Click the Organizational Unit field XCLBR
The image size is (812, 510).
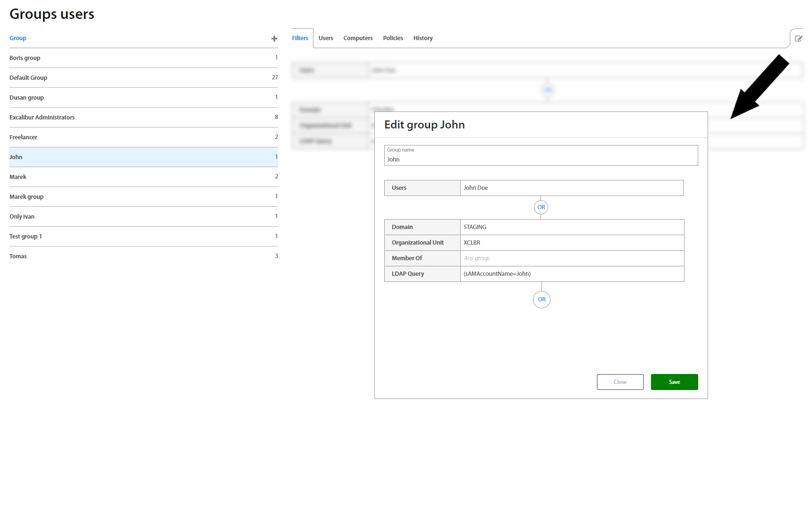tap(572, 243)
